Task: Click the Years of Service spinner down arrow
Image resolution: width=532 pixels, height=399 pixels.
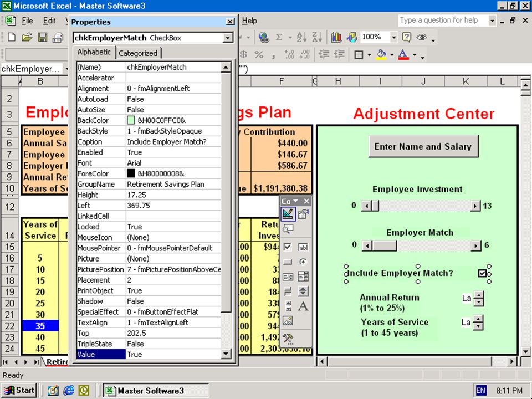Action: tap(478, 326)
